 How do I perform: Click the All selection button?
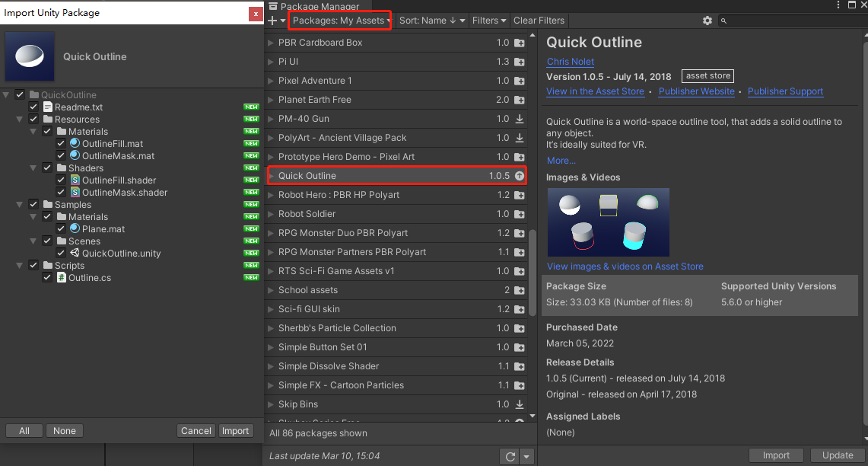(24, 430)
